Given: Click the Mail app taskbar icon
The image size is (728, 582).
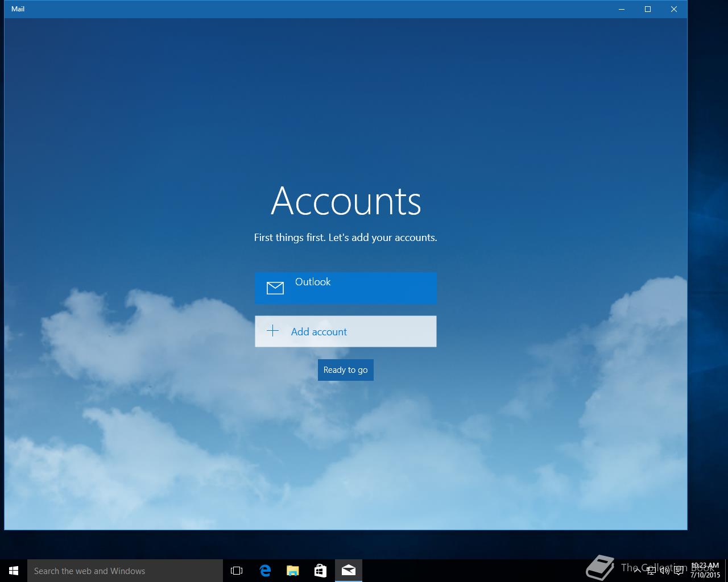Looking at the screenshot, I should [349, 571].
